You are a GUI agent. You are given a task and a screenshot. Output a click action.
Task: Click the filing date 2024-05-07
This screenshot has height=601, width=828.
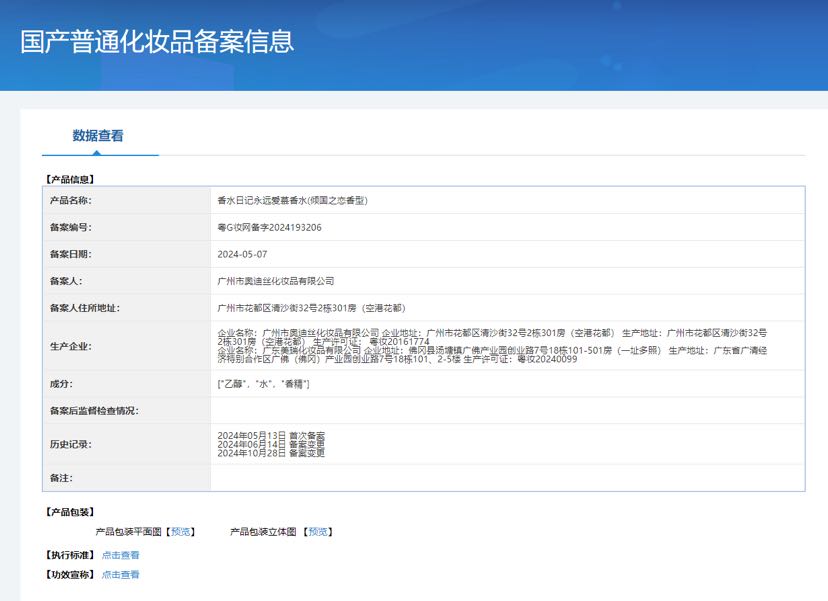click(242, 254)
